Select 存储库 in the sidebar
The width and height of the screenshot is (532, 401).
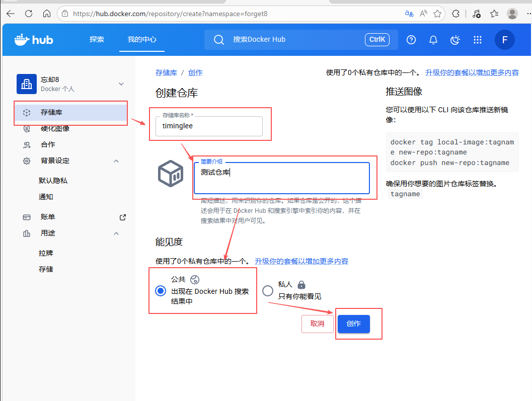(x=70, y=112)
